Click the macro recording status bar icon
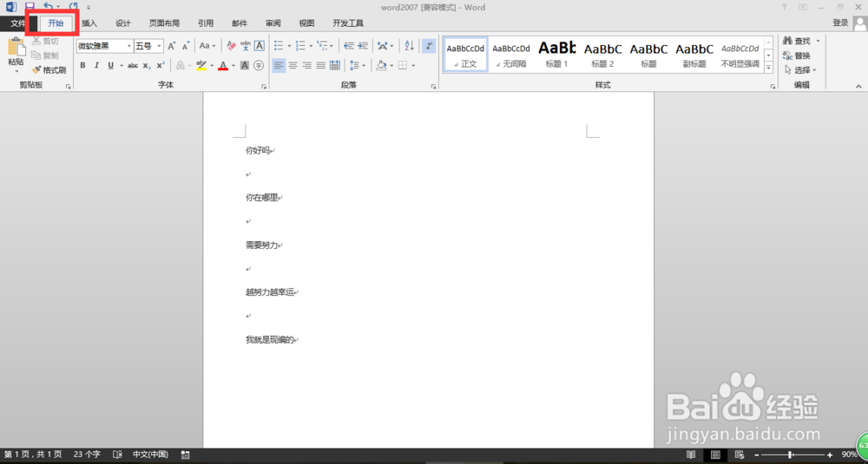Image resolution: width=868 pixels, height=464 pixels. (x=186, y=454)
